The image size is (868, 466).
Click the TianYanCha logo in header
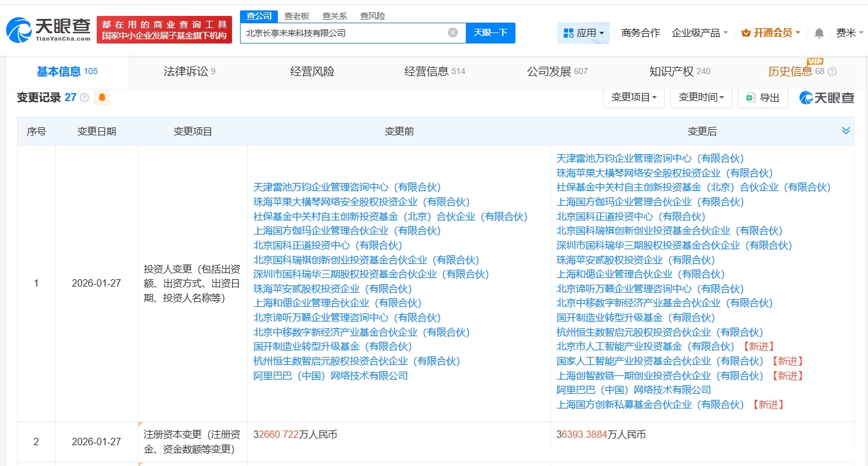coord(48,29)
